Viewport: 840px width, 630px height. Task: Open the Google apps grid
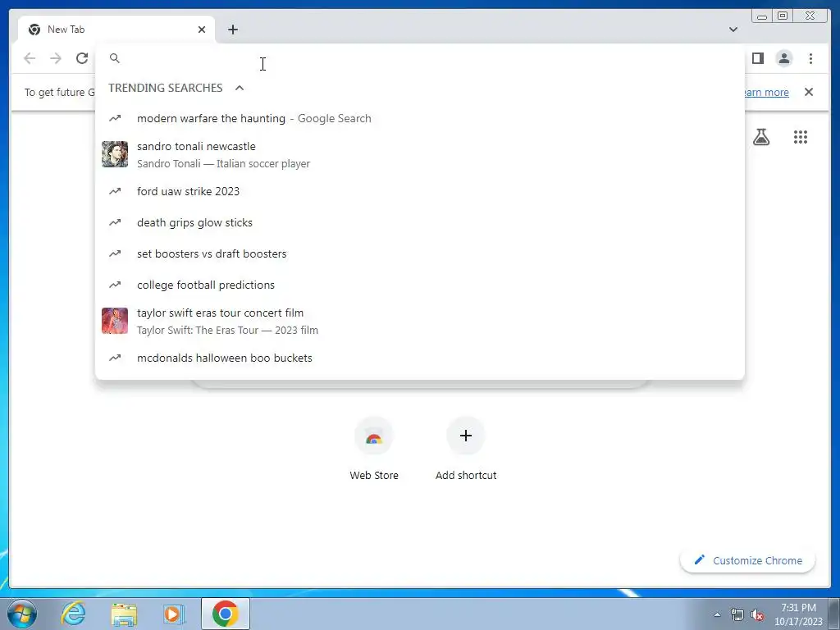(801, 137)
